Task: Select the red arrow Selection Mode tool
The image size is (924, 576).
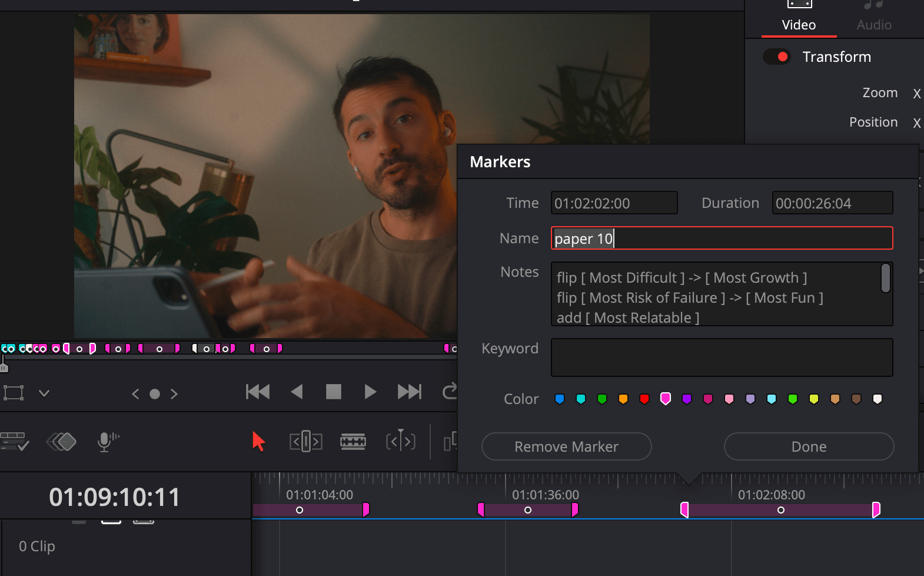Action: (258, 441)
